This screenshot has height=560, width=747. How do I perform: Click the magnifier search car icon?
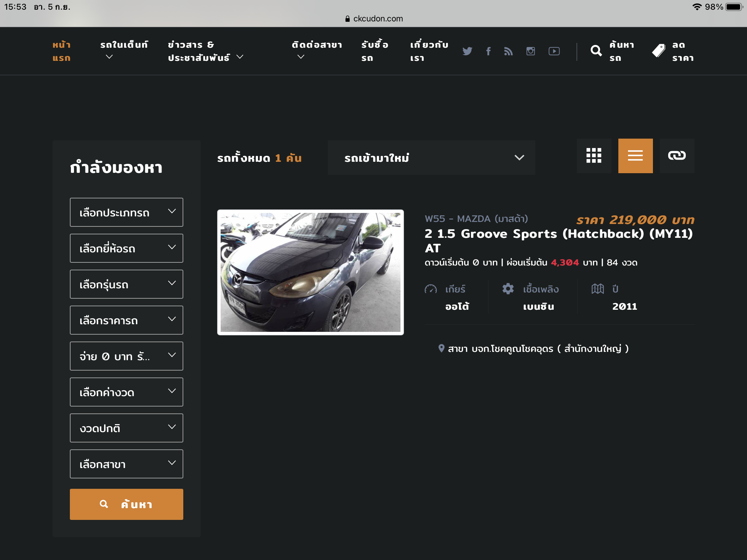point(596,51)
